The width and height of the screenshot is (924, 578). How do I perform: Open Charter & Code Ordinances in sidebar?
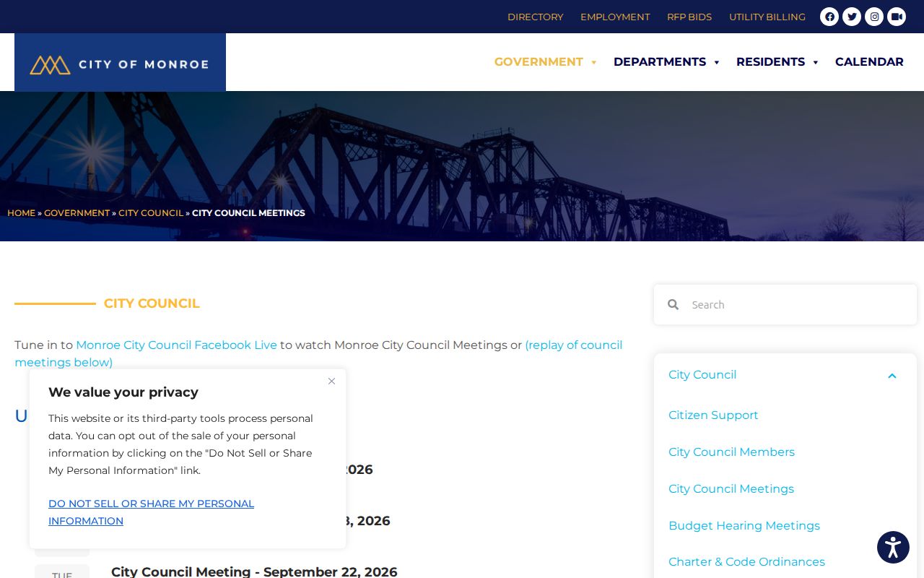click(x=746, y=562)
